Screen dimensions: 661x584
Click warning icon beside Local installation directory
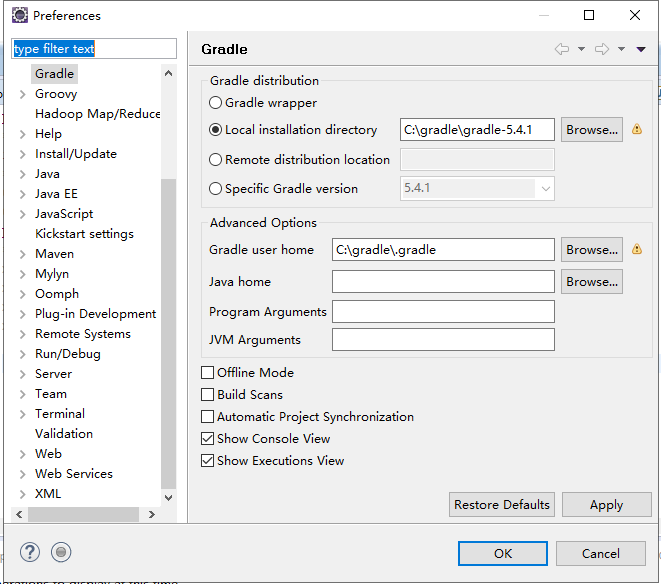click(x=637, y=129)
